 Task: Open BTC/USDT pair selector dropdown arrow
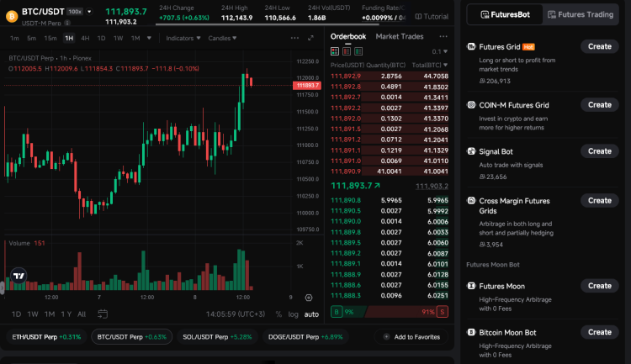coord(89,12)
